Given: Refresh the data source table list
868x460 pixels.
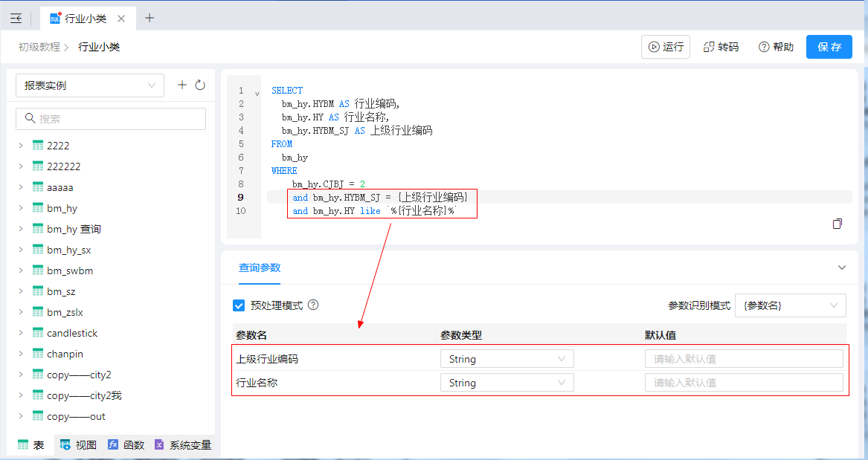Looking at the screenshot, I should pyautogui.click(x=200, y=85).
